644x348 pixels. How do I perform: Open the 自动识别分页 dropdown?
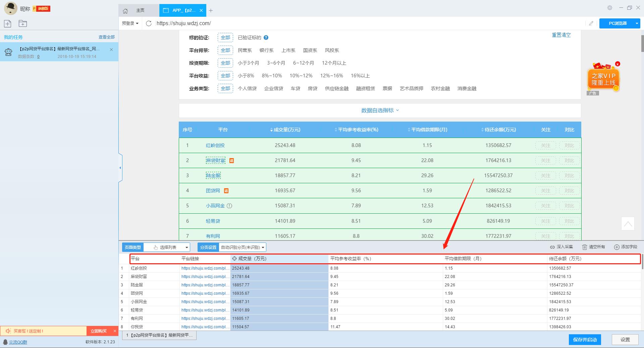(x=243, y=247)
